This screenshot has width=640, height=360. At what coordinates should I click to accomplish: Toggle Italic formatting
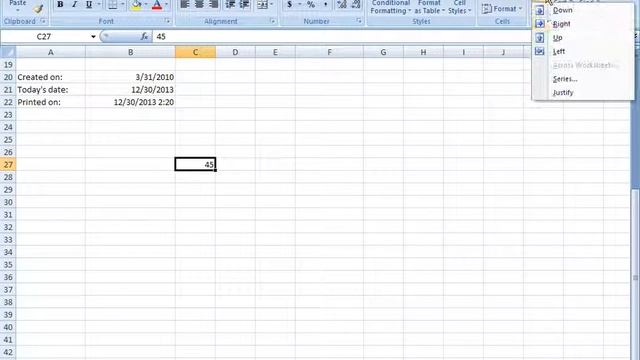coord(74,4)
